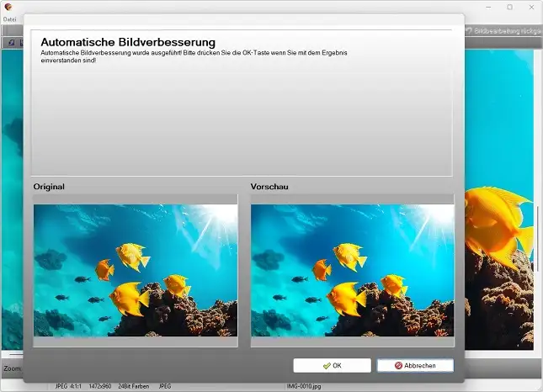Confirm the enhancement with the OK button
Viewport: 543px width, 392px height.
pyautogui.click(x=332, y=366)
